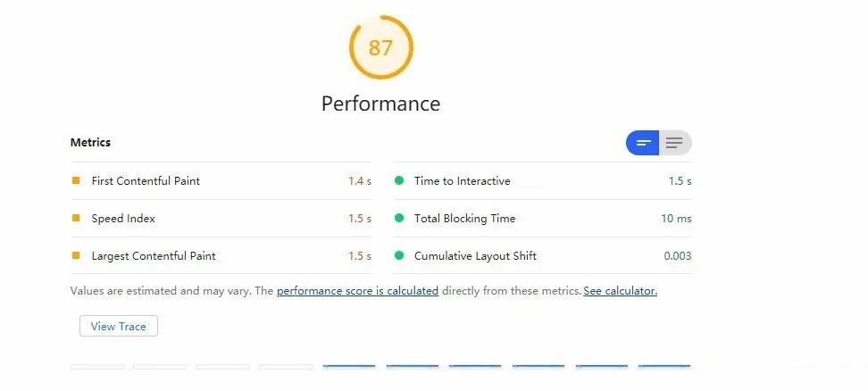This screenshot has height=391, width=868.
Task: Click the orange square beside Speed Index
Action: pos(76,218)
